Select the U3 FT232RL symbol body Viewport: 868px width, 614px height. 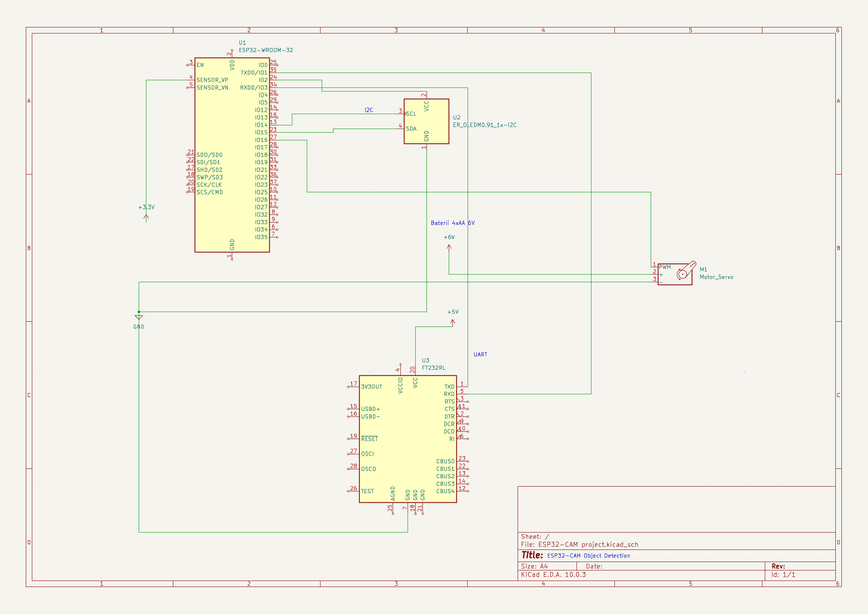pyautogui.click(x=408, y=439)
